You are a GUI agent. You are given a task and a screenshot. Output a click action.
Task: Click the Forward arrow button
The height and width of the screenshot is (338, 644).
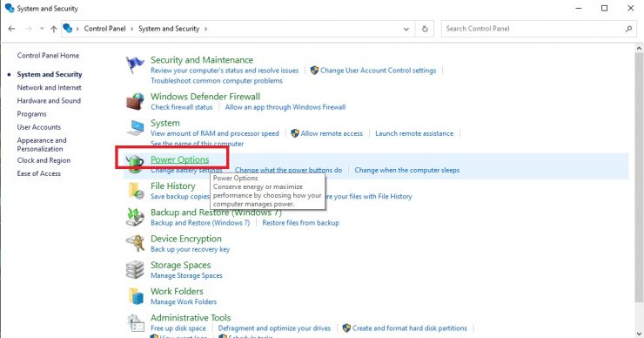(29, 29)
